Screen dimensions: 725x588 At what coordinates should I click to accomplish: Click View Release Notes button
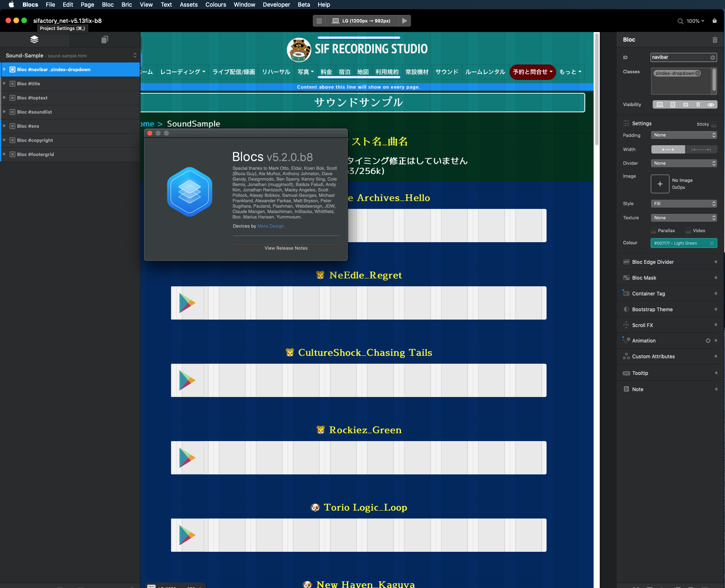click(x=286, y=248)
